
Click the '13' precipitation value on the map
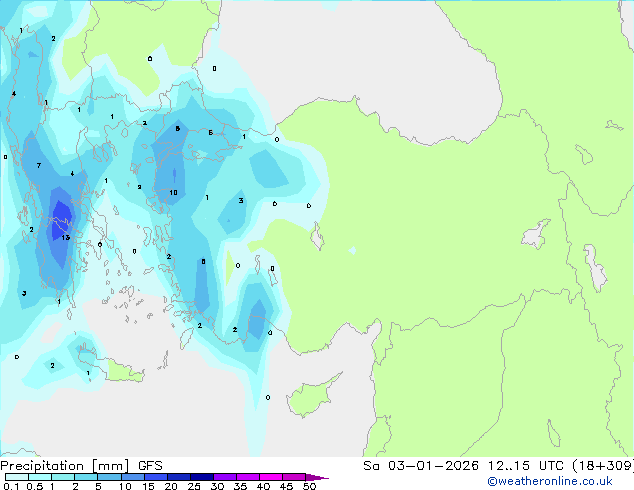[x=66, y=237]
